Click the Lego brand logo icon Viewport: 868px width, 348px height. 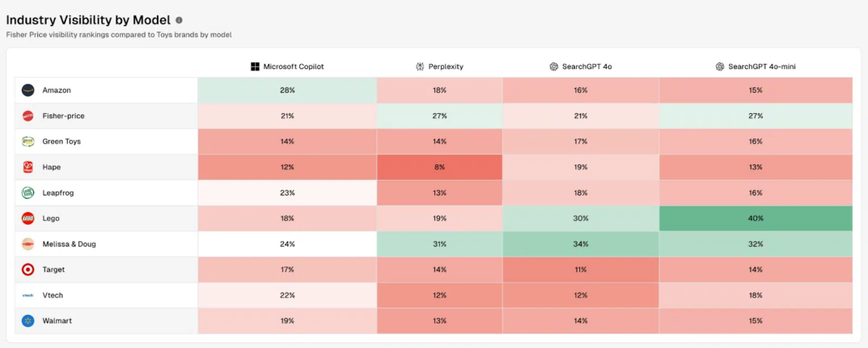(28, 219)
